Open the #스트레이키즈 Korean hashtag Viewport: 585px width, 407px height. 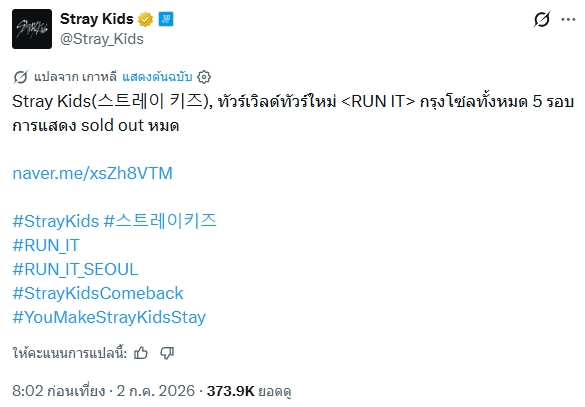[160, 221]
